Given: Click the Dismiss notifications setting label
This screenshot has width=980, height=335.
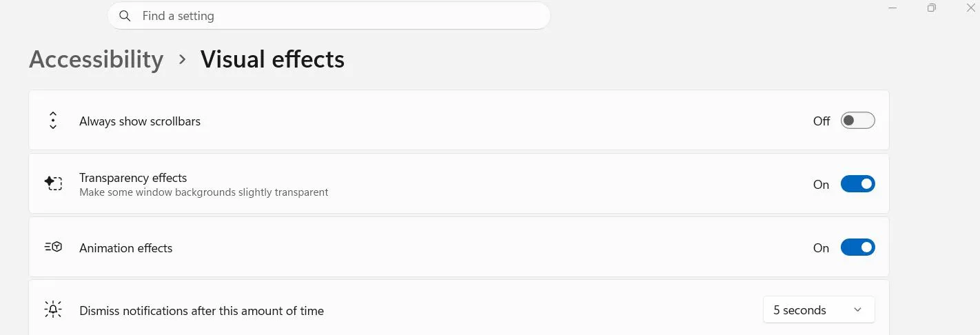Looking at the screenshot, I should (x=201, y=311).
